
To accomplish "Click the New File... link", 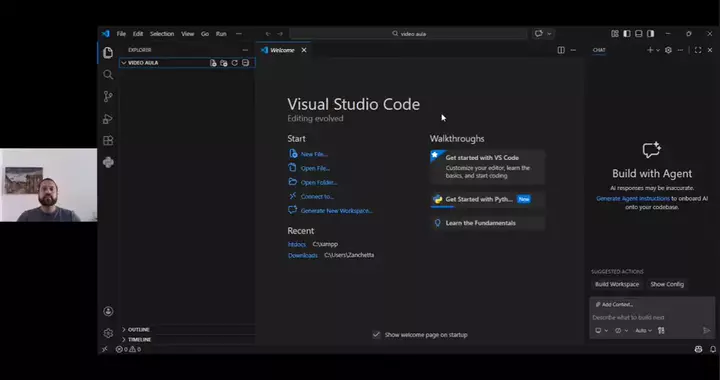I will tap(314, 154).
